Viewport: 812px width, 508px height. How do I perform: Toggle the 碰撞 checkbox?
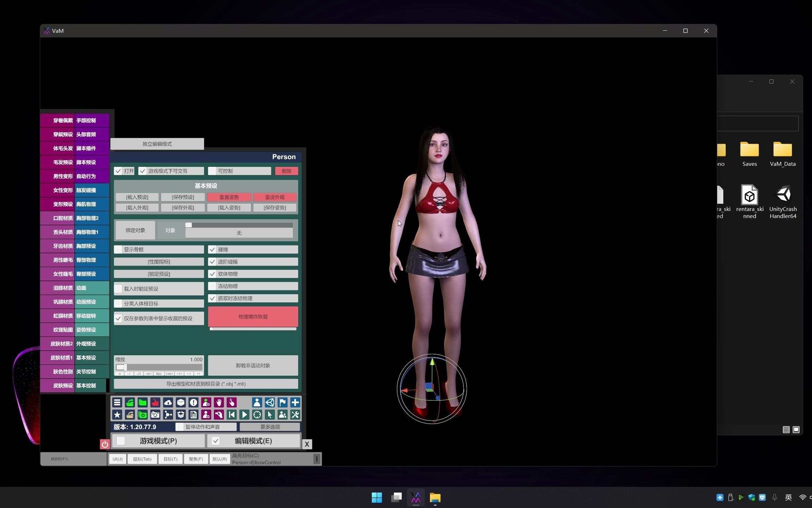[212, 249]
